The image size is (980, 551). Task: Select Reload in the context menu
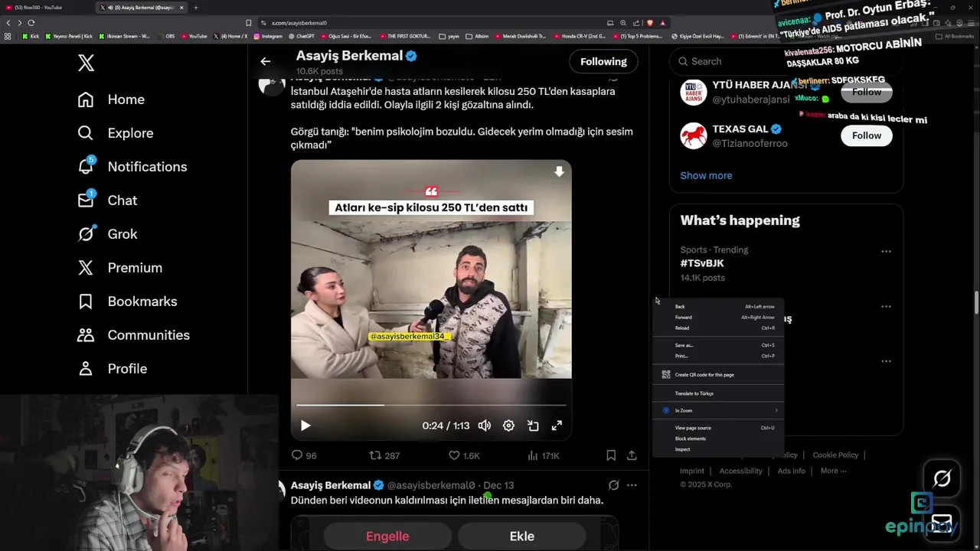718,328
